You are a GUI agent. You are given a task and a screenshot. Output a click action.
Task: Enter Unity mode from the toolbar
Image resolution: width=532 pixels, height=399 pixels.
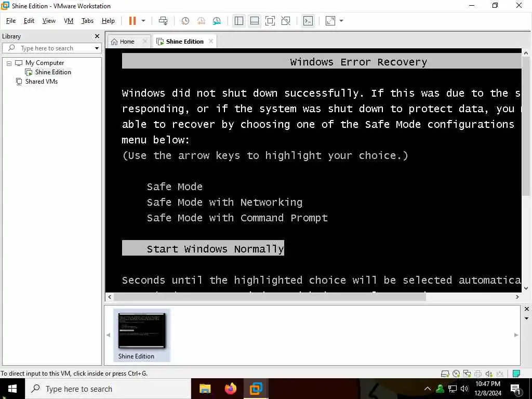coord(286,21)
